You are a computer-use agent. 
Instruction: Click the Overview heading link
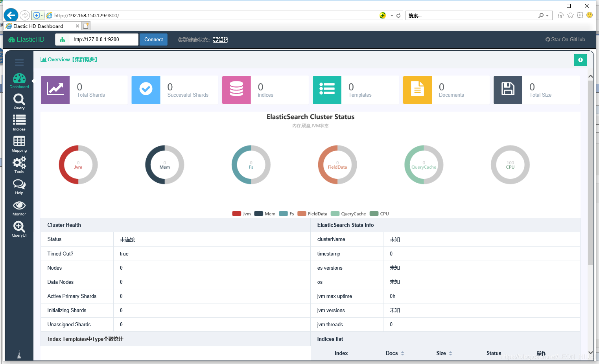click(69, 60)
